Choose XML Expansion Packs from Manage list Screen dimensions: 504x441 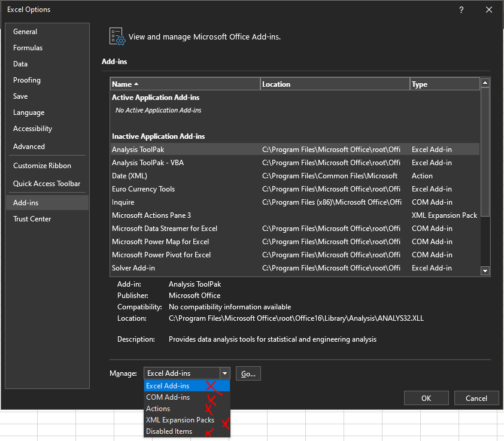click(x=187, y=420)
